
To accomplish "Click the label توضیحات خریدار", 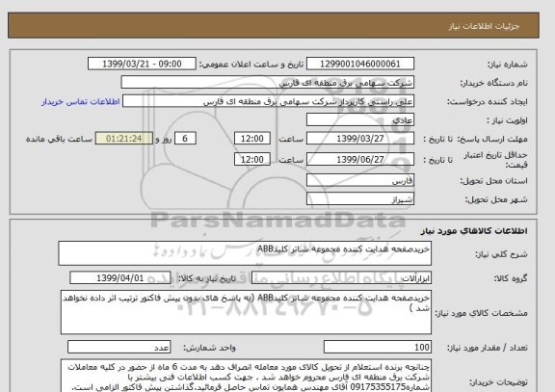I will click(498, 382).
